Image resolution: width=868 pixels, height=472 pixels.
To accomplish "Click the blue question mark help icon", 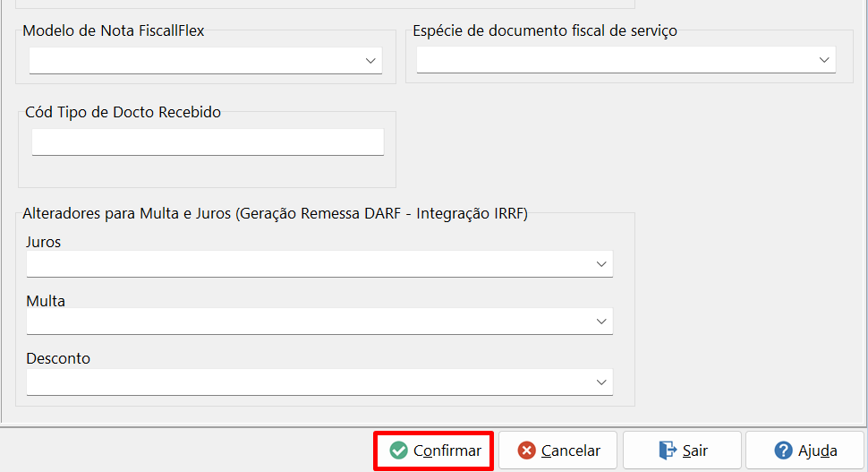I will pyautogui.click(x=783, y=451).
